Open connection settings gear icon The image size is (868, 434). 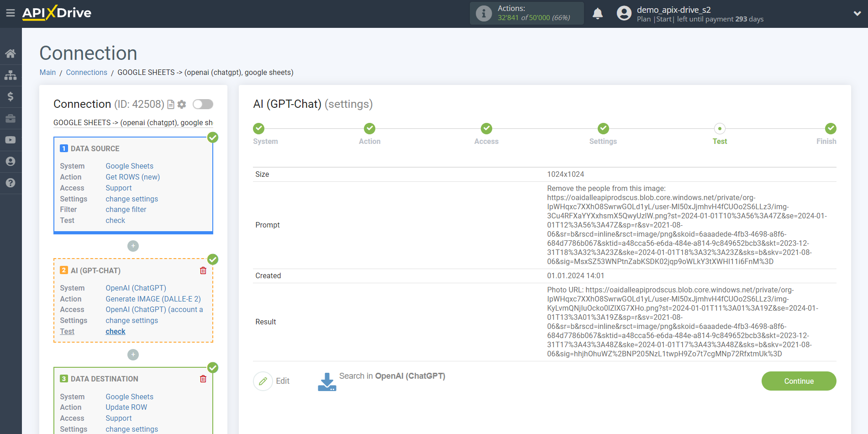pyautogui.click(x=182, y=105)
